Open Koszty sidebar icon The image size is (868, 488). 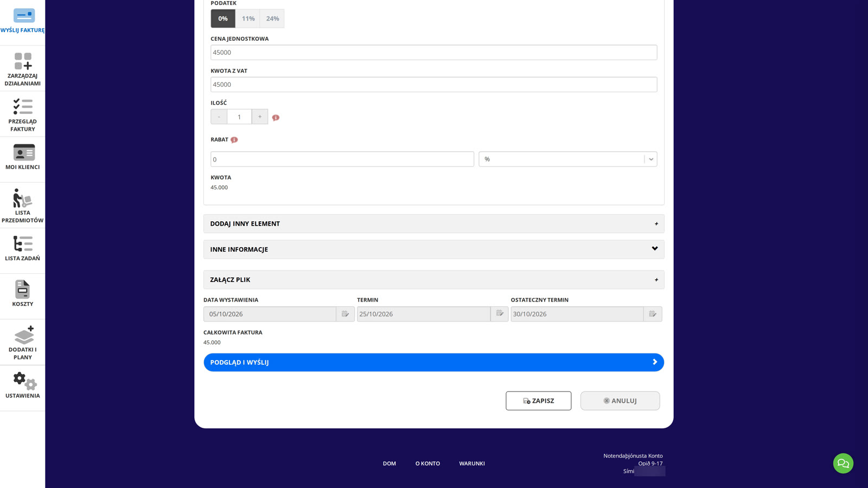(x=23, y=289)
